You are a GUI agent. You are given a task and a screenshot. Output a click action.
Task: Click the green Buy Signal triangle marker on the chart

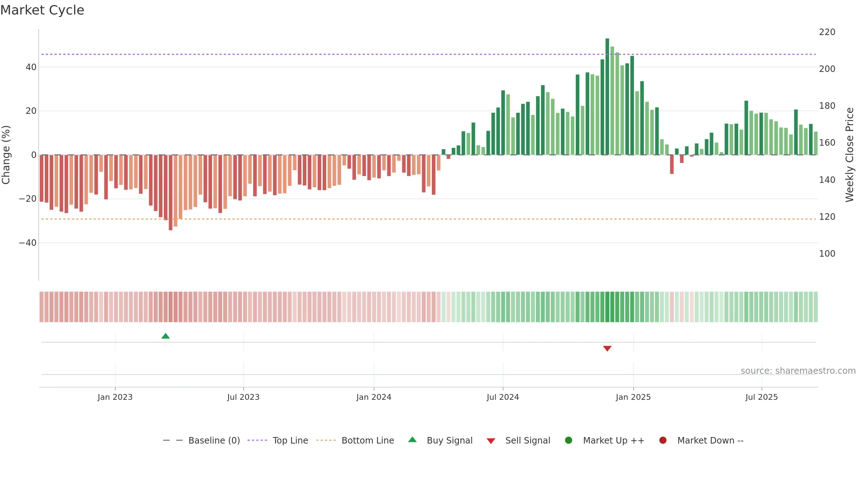(166, 336)
